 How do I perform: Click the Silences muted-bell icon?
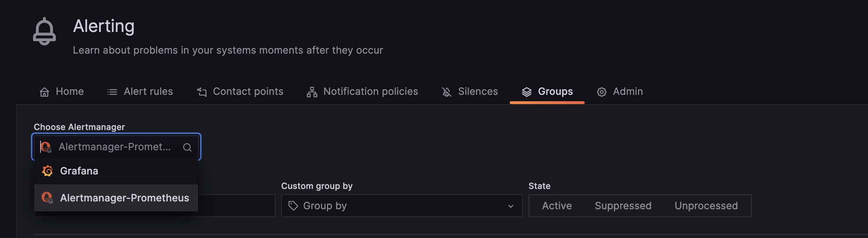click(x=447, y=92)
